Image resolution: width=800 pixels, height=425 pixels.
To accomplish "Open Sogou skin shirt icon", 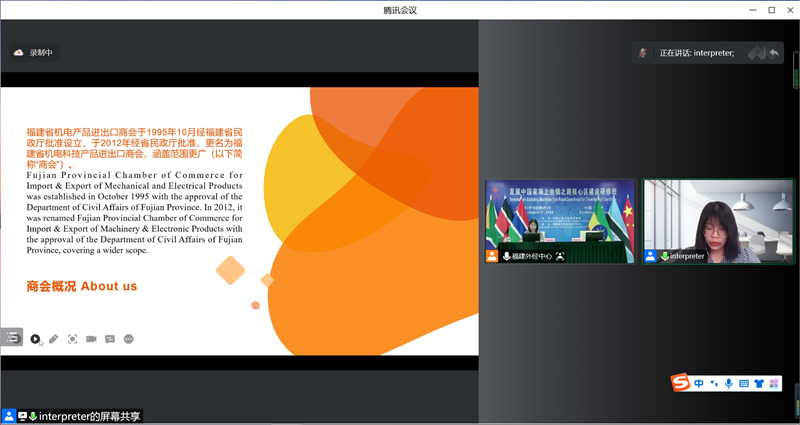I will [759, 383].
